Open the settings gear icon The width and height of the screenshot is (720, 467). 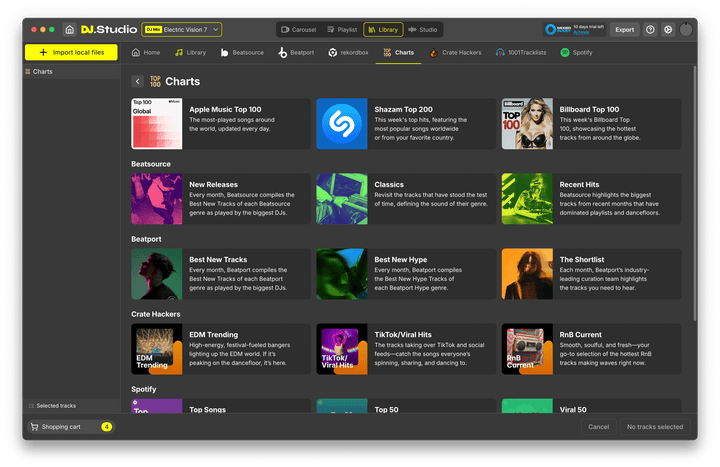pyautogui.click(x=668, y=30)
